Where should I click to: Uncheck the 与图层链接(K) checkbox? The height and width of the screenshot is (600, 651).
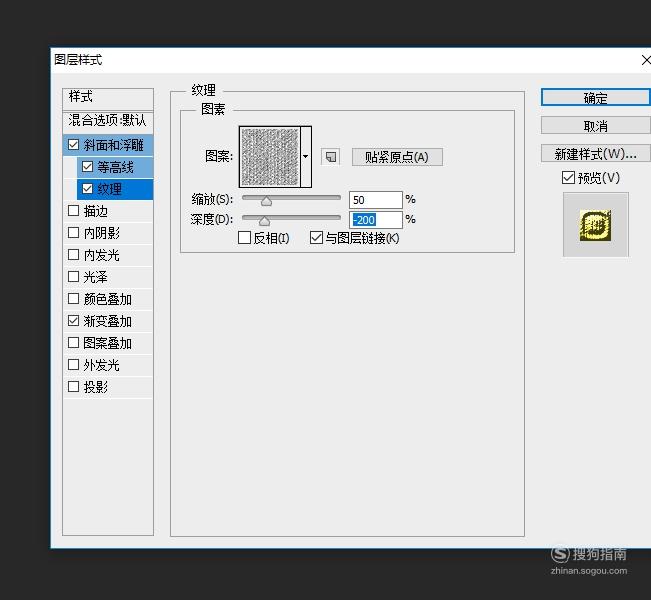[x=316, y=238]
